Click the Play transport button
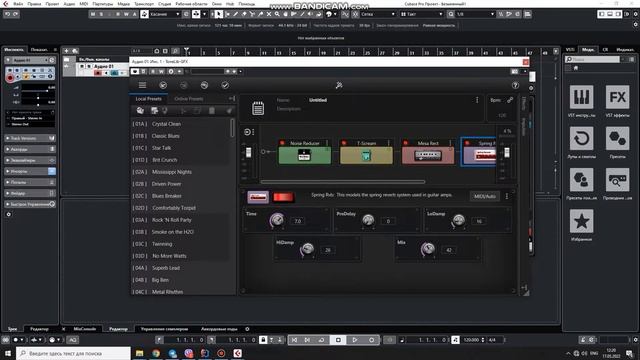The image size is (640, 360). click(355, 340)
